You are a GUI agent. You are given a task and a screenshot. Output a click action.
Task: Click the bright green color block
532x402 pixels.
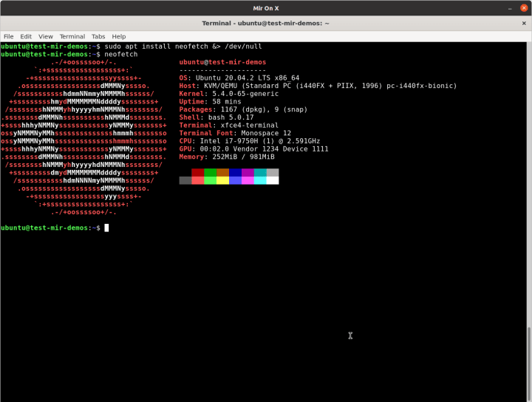point(211,180)
